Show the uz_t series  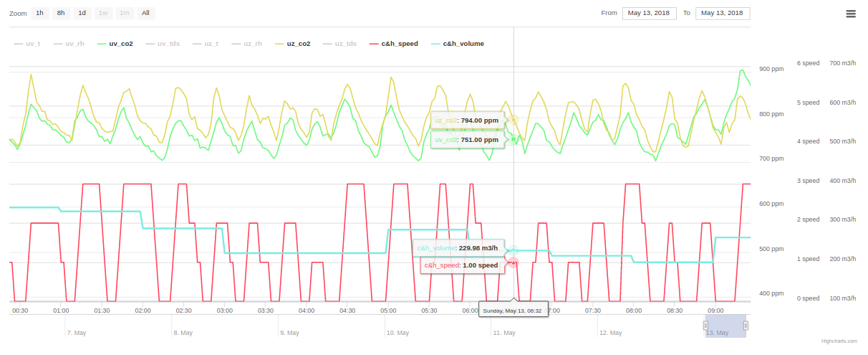pyautogui.click(x=206, y=44)
